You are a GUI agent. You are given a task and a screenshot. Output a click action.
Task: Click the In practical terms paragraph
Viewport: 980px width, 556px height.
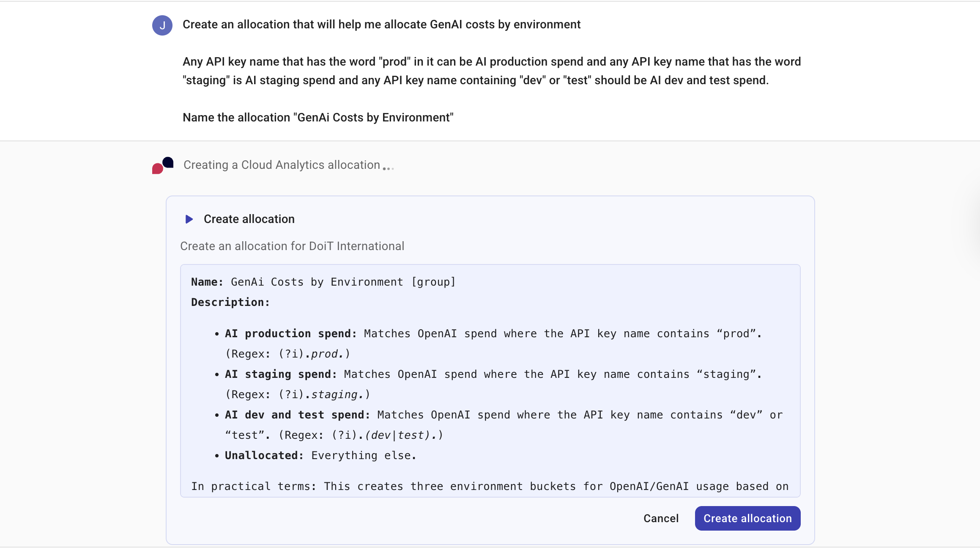(490, 487)
